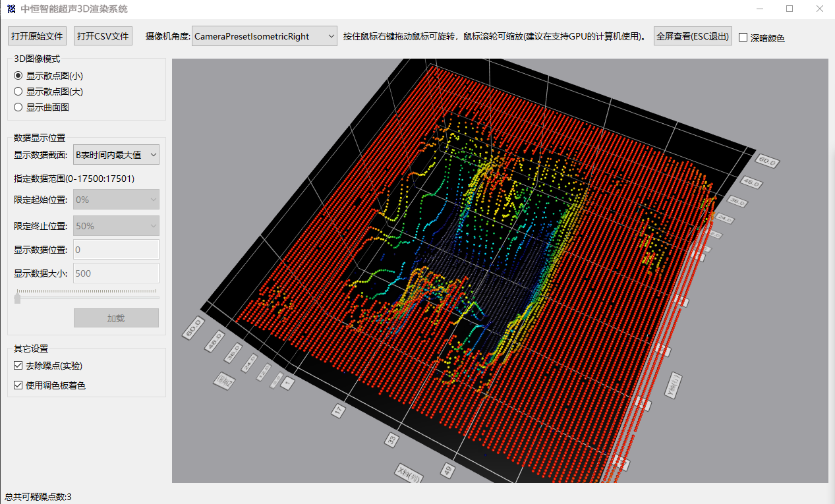The height and width of the screenshot is (504, 835).
Task: Click the 显示数据位置 input field
Action: 116,250
